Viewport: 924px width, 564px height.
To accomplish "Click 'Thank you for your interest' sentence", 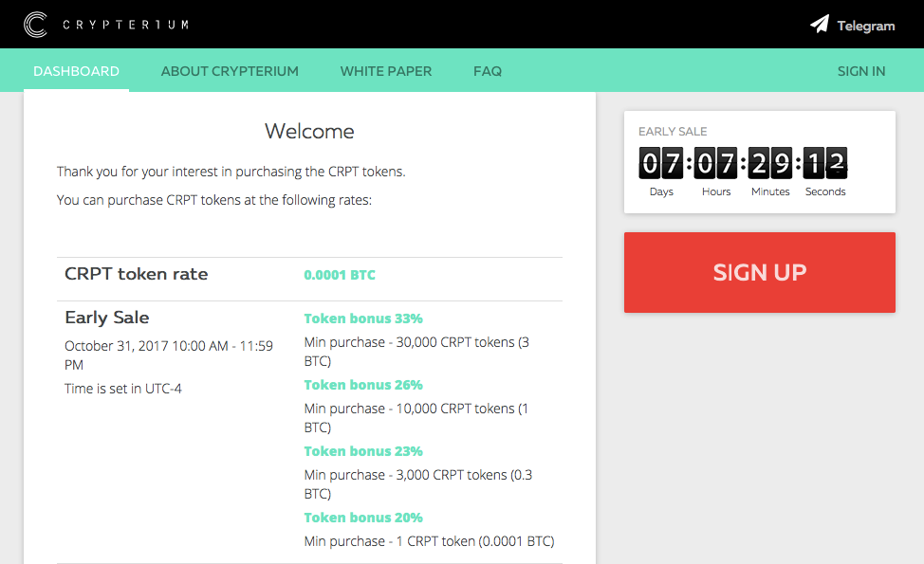I will click(x=231, y=172).
